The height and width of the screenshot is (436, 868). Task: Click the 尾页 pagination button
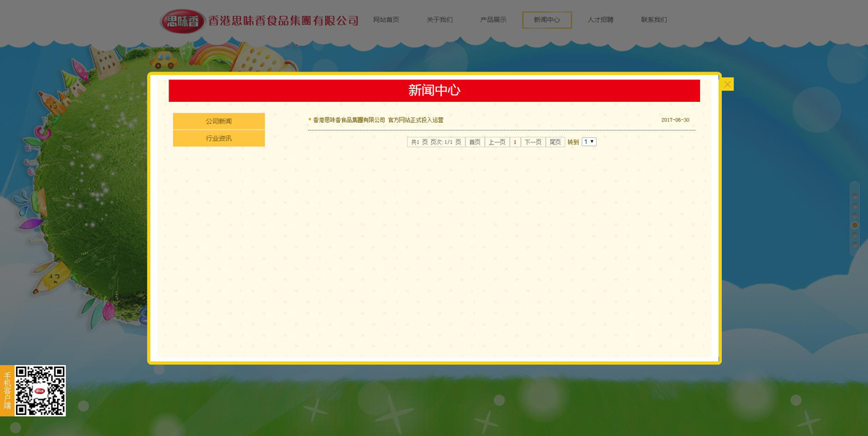coord(555,142)
